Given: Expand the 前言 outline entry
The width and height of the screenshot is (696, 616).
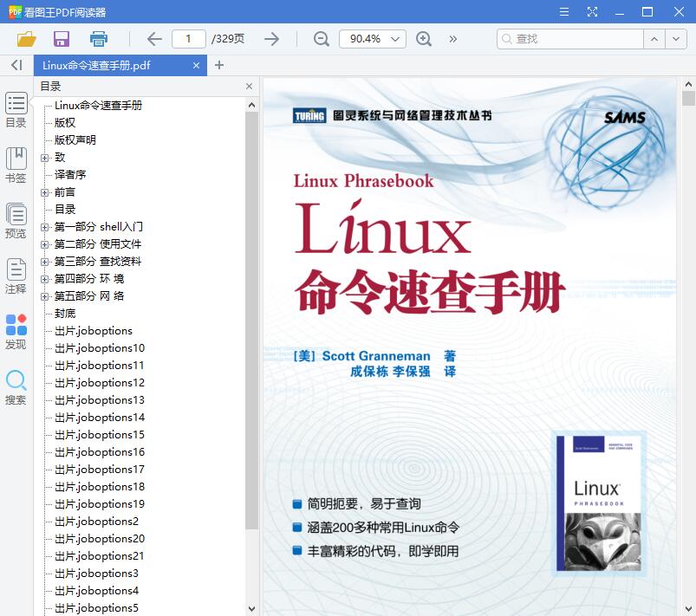Looking at the screenshot, I should click(x=44, y=192).
